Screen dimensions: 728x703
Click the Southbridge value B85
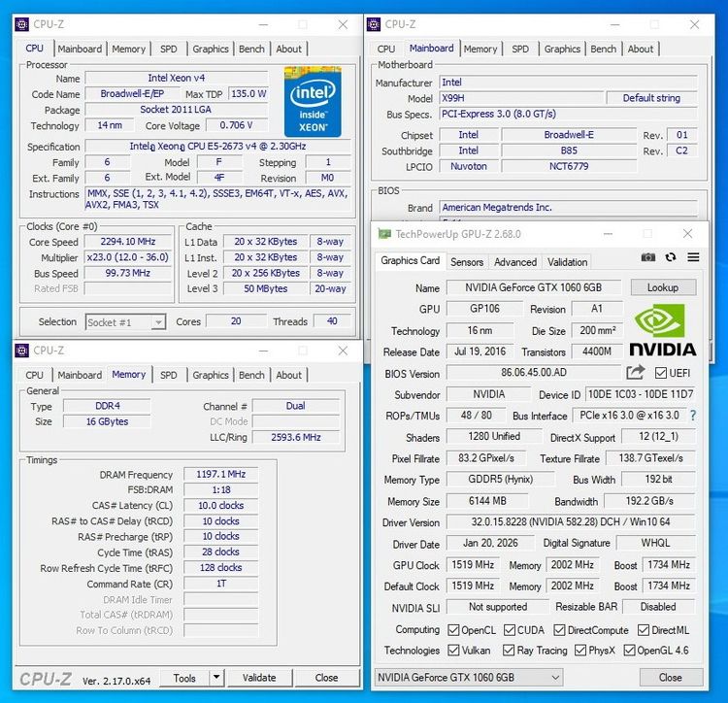(x=569, y=151)
